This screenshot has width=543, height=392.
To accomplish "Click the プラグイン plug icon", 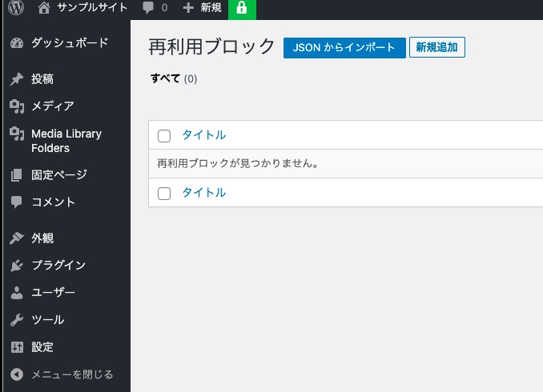I will click(x=17, y=266).
